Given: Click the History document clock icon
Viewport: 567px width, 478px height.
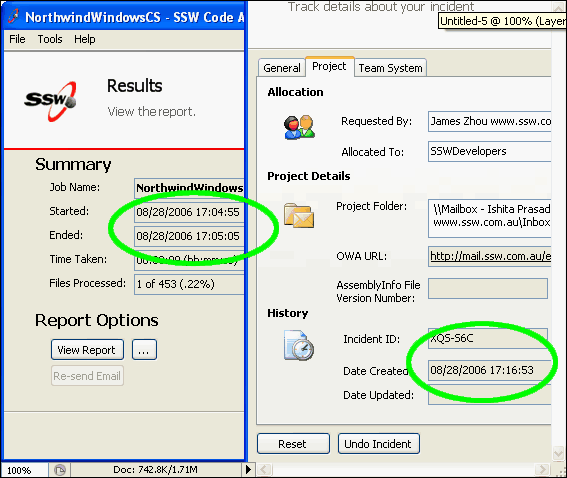Looking at the screenshot, I should tap(299, 345).
